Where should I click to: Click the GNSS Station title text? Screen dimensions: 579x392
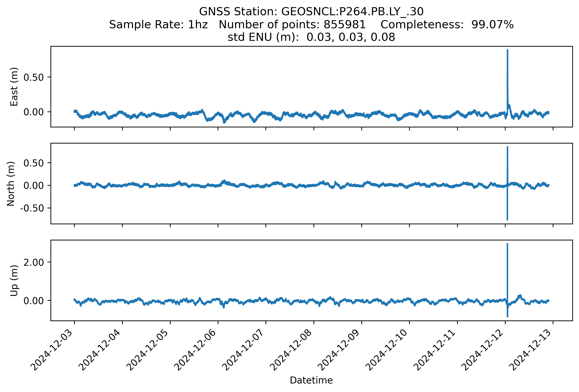(x=311, y=12)
